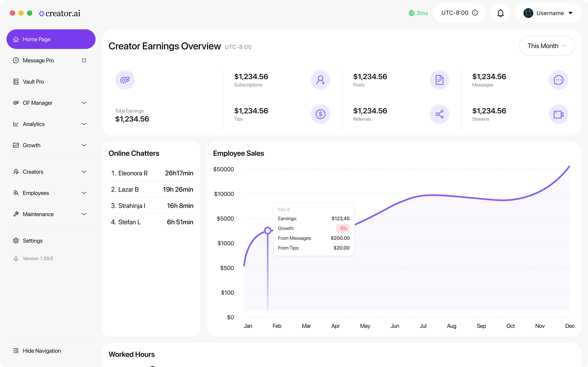This screenshot has width=588, height=367.
Task: Expand the OF Manager submenu
Action: pyautogui.click(x=84, y=103)
